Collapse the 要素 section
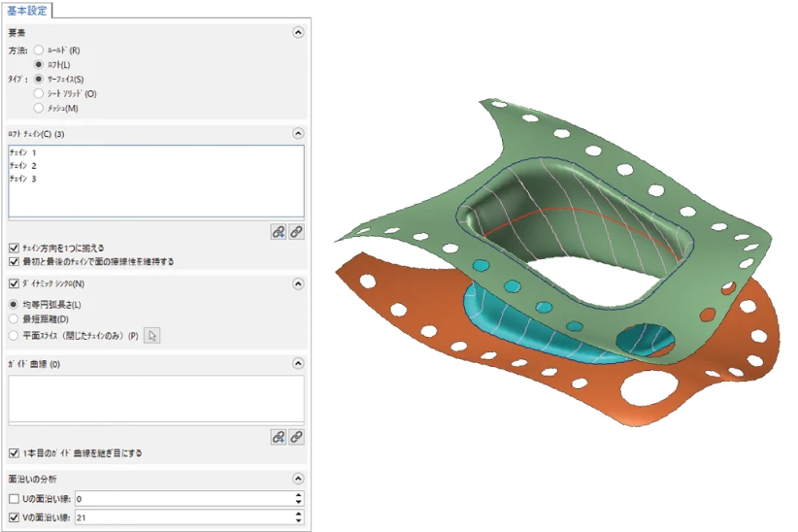The image size is (798, 532). point(297,32)
